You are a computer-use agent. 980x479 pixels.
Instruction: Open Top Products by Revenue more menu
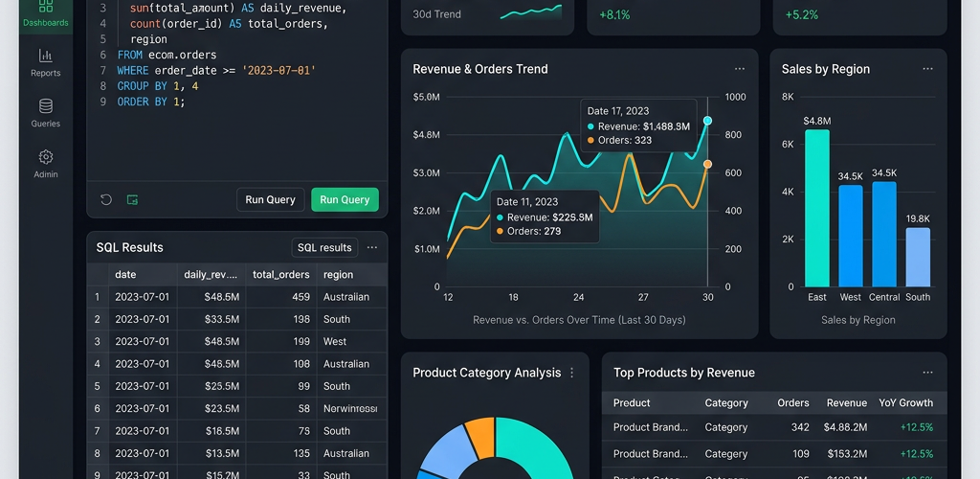pos(927,373)
